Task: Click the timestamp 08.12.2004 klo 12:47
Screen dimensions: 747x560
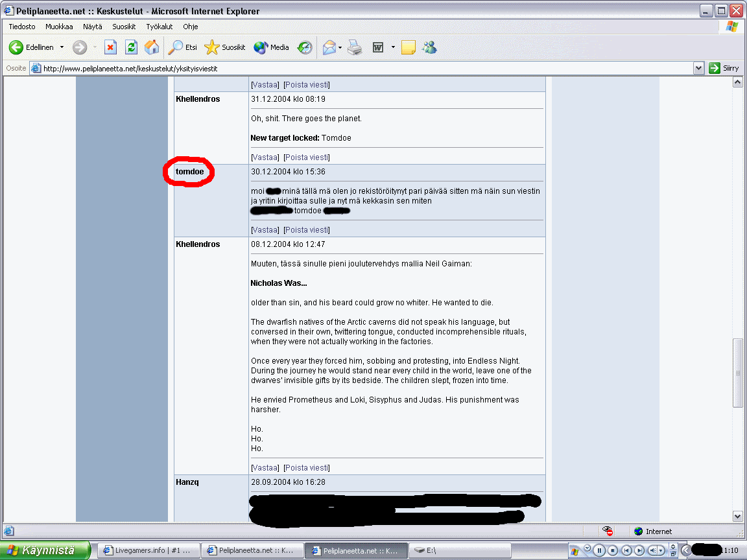Action: (x=288, y=244)
